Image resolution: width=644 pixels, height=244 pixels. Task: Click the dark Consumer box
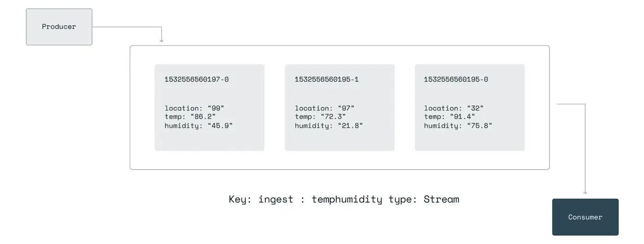click(x=585, y=217)
